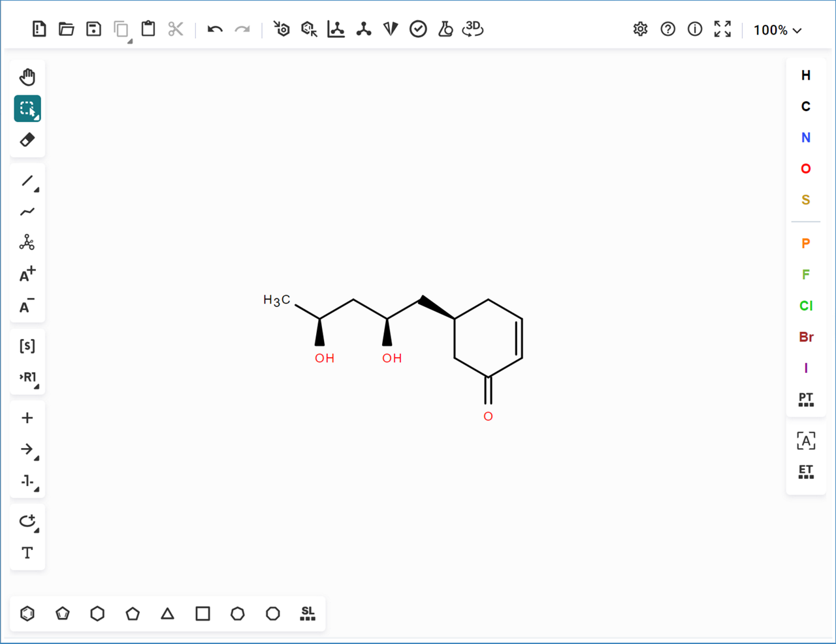Select the Chain drawing tool
The height and width of the screenshot is (644, 836).
point(27,212)
